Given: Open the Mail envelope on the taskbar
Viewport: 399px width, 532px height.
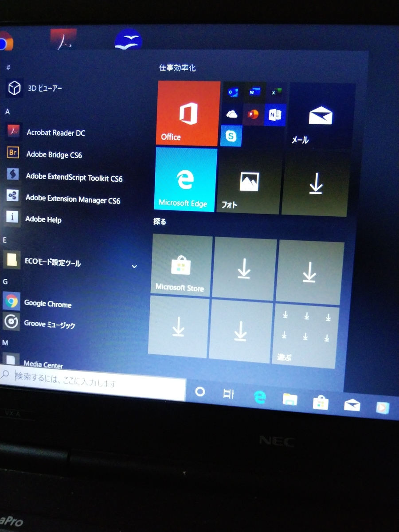Looking at the screenshot, I should [x=352, y=405].
